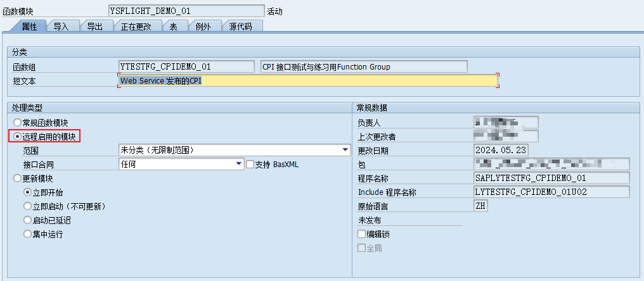Click the 活动 status text
Screen dimensions: 644x281
point(274,11)
